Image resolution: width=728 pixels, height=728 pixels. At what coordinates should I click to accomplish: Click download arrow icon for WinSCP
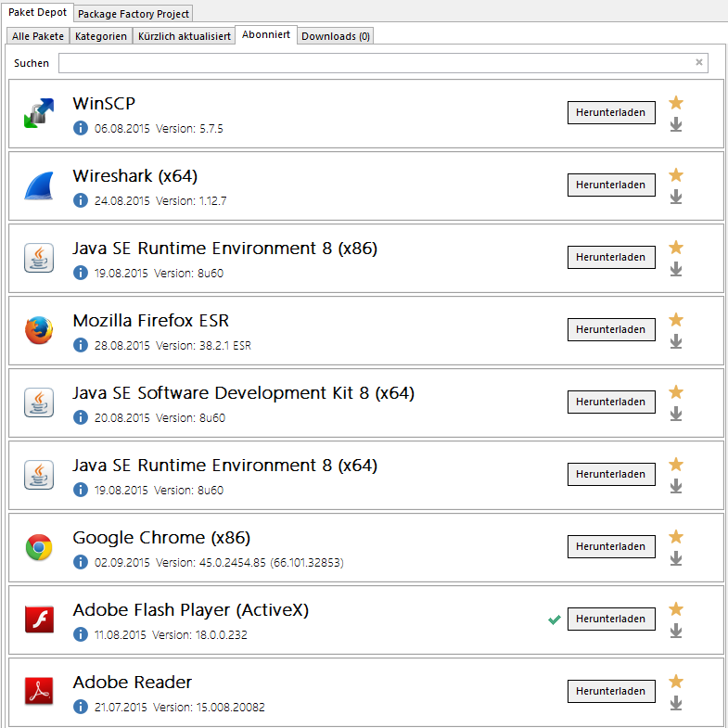(x=676, y=124)
